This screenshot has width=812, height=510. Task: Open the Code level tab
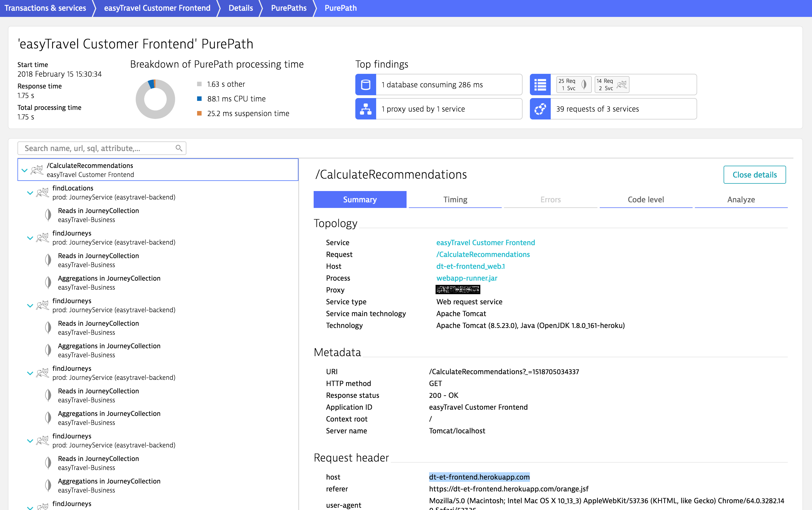(x=646, y=199)
